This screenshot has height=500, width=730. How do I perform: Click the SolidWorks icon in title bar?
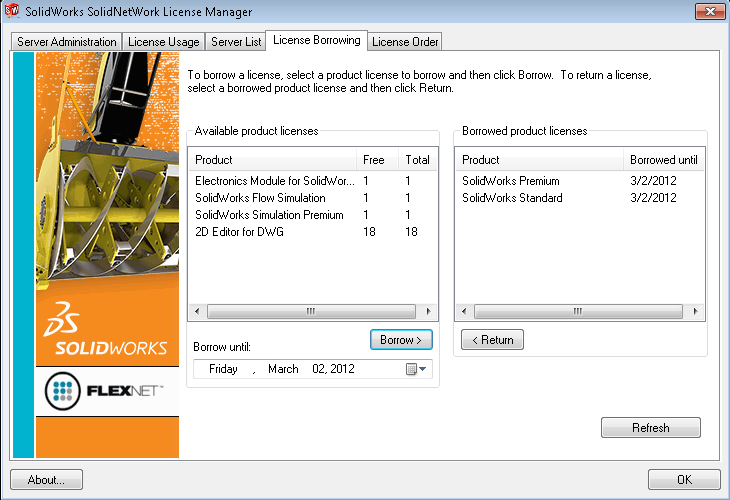coord(12,11)
